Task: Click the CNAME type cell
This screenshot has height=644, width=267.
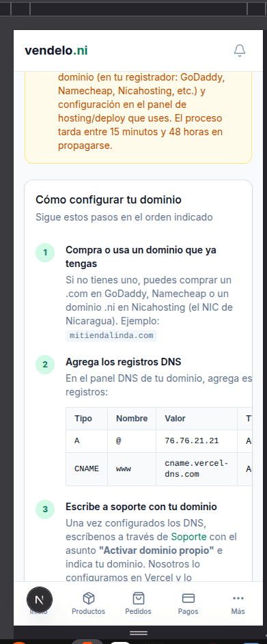Action: point(87,468)
